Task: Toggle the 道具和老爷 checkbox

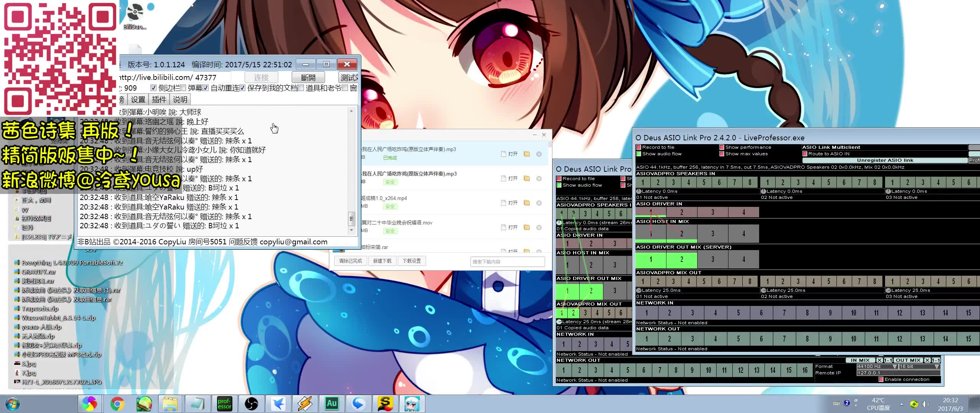Action: click(301, 88)
